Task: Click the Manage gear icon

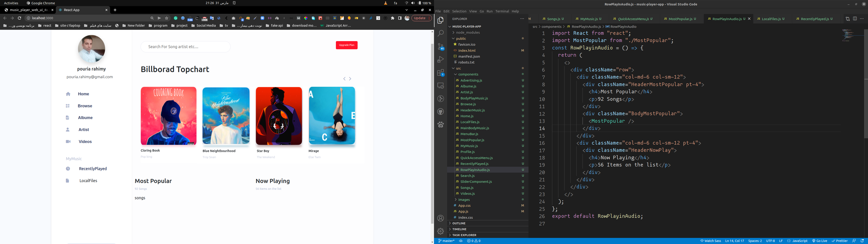Action: tap(440, 232)
